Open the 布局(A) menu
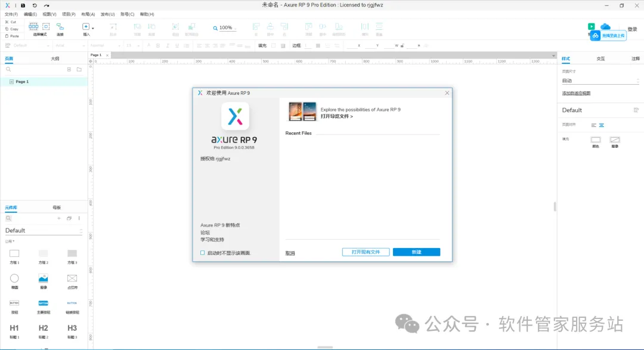Screen dimensions: 644x350 click(88, 14)
